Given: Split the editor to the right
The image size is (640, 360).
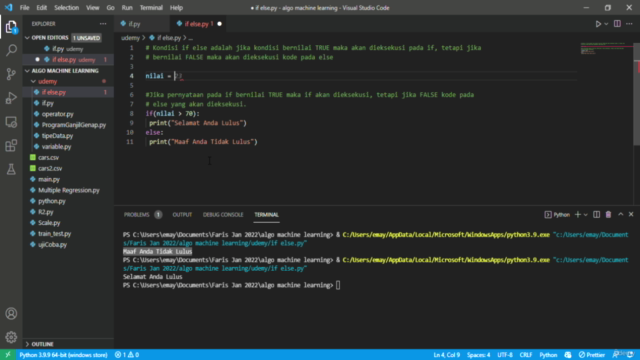Looking at the screenshot, I should tap(617, 24).
